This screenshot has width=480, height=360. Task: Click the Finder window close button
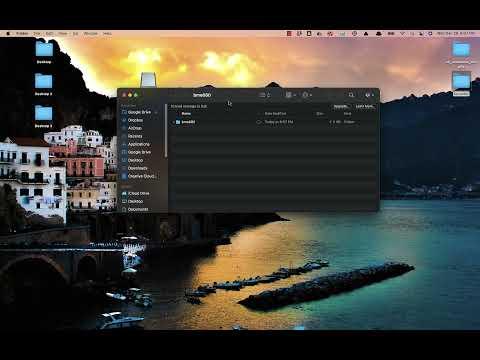click(124, 95)
